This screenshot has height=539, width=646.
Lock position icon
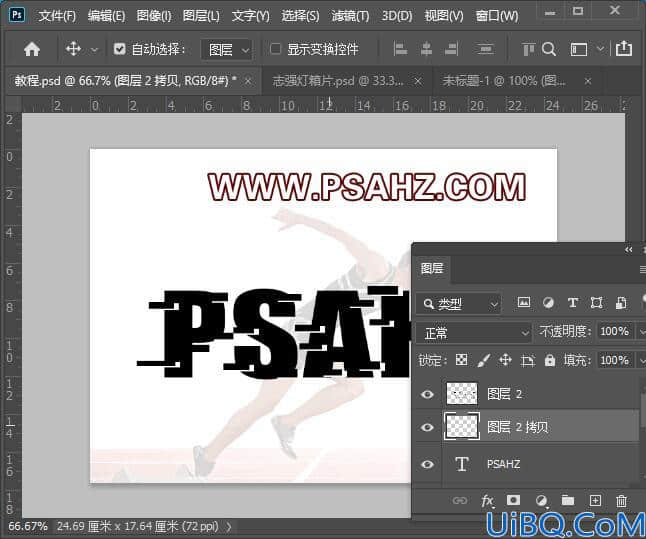click(506, 361)
